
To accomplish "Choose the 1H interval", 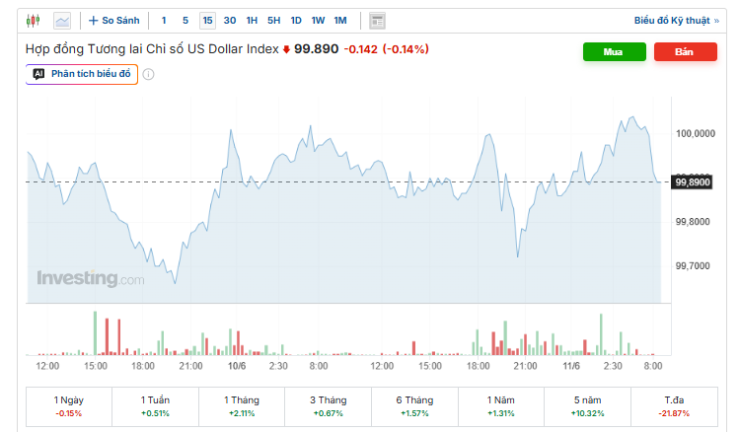I will tap(252, 21).
